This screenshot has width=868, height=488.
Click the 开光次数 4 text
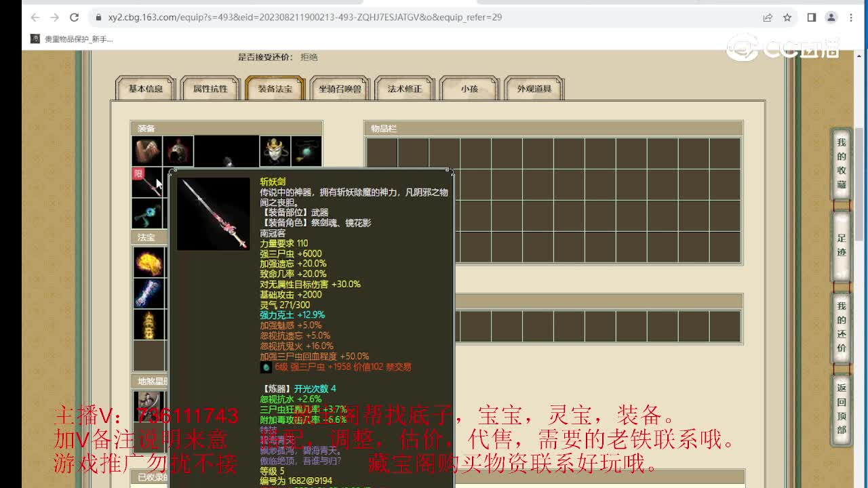[315, 388]
